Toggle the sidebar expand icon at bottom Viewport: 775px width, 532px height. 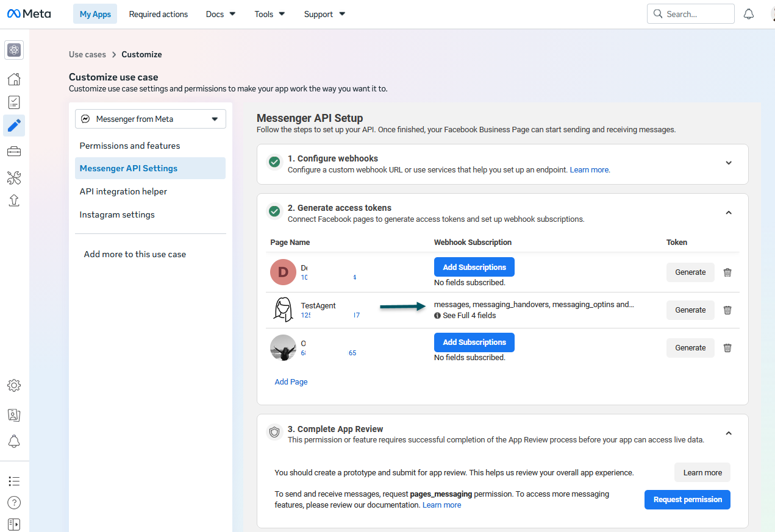[14, 523]
